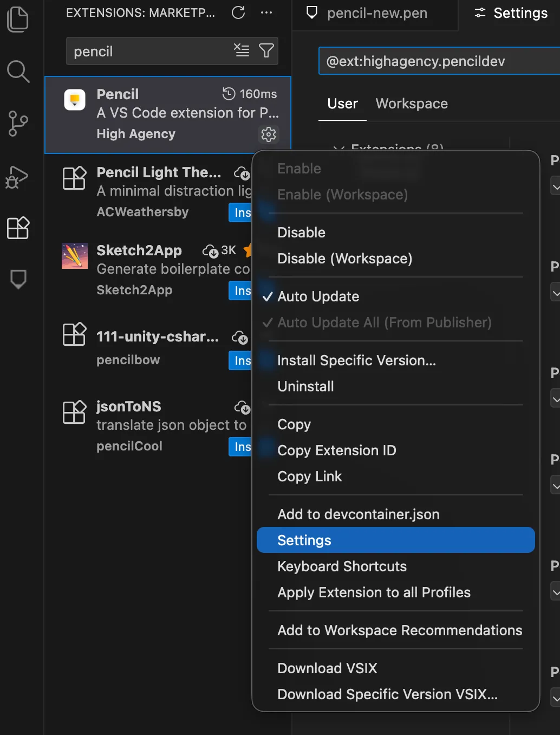Open the Source Control view
Screen dimensions: 560x735
tap(18, 124)
